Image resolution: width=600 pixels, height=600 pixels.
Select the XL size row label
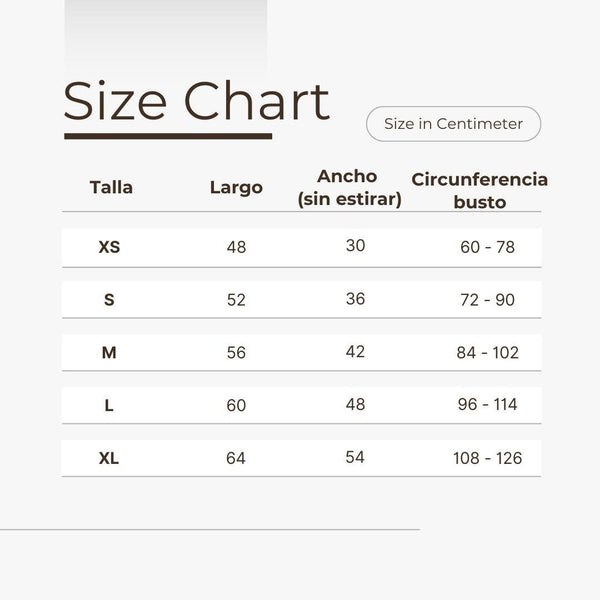109,458
